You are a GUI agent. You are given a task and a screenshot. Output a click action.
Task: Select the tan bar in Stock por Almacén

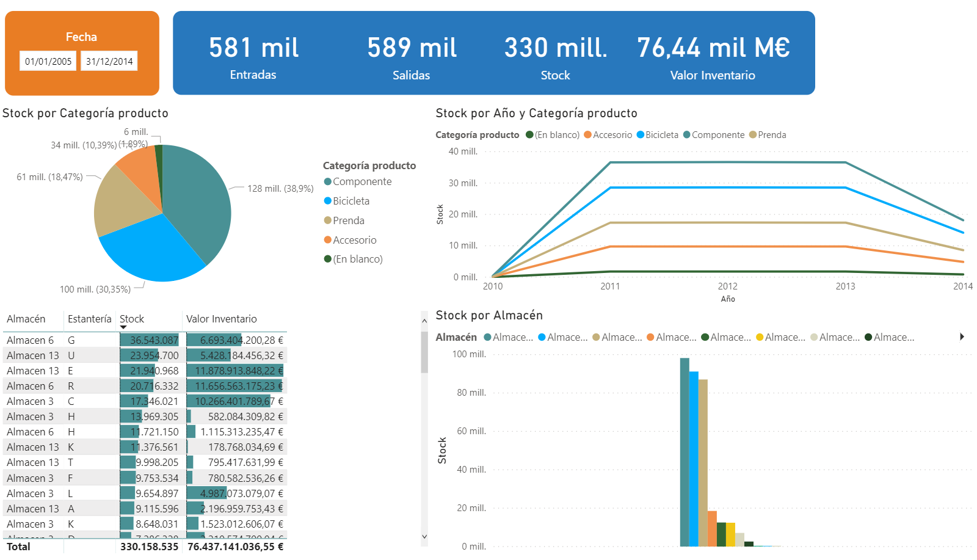(703, 463)
